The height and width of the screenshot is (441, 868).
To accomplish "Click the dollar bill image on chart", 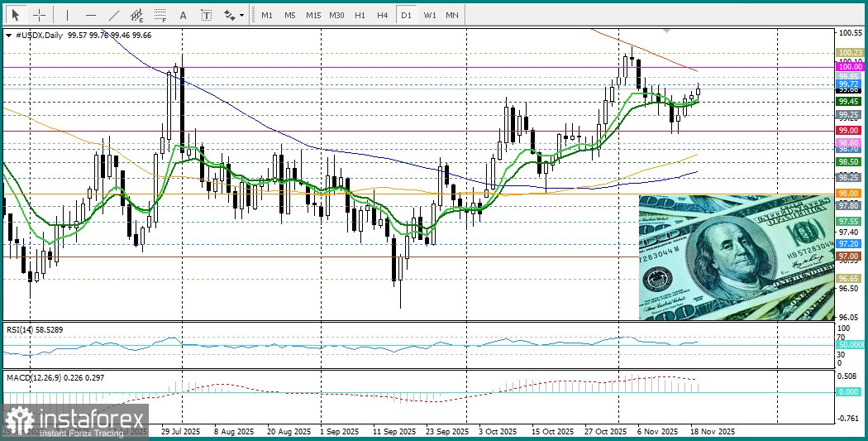I will pos(736,258).
